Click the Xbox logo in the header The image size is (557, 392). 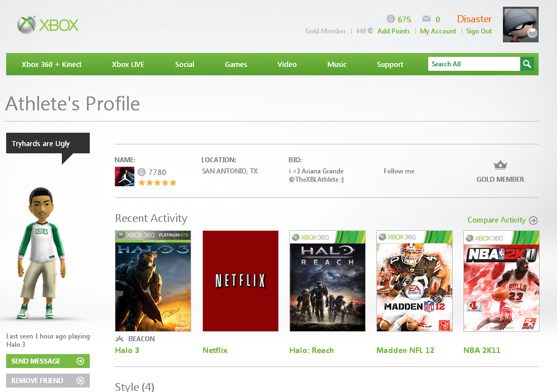pos(48,25)
